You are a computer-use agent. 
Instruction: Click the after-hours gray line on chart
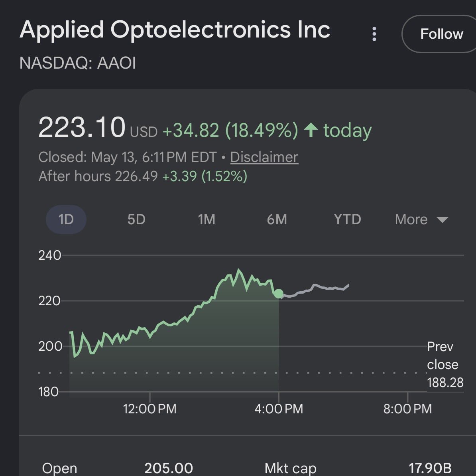316,289
